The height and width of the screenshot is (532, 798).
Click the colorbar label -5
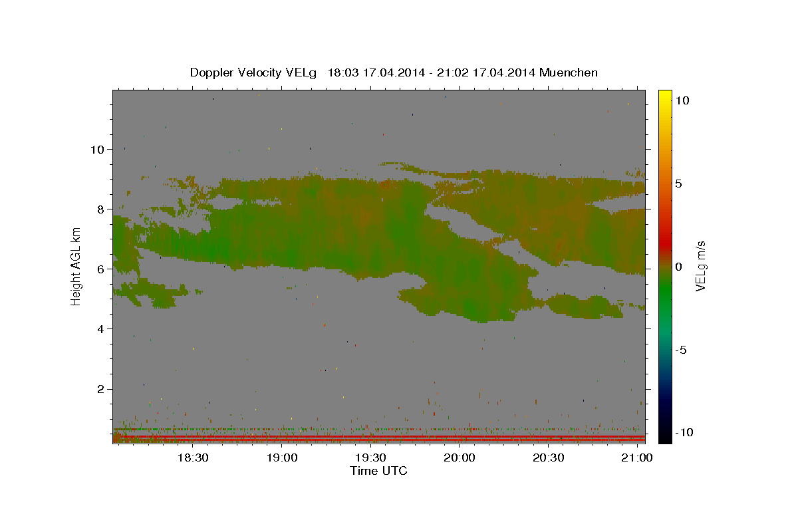click(x=682, y=350)
